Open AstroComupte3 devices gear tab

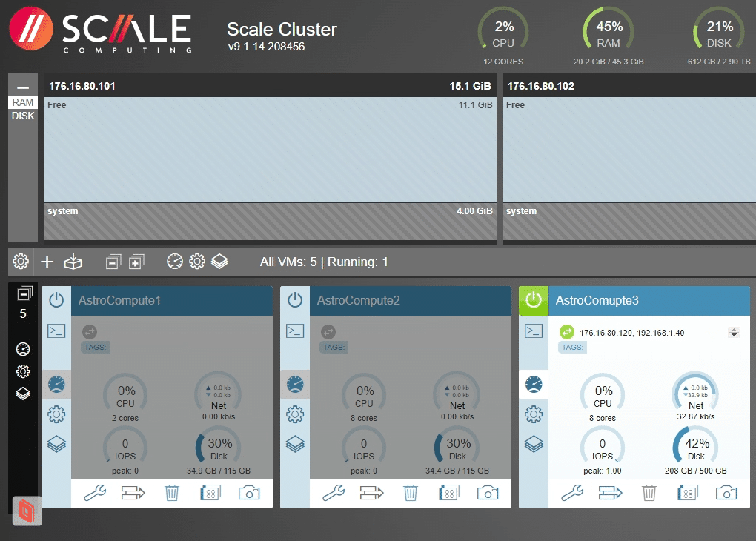coord(533,414)
